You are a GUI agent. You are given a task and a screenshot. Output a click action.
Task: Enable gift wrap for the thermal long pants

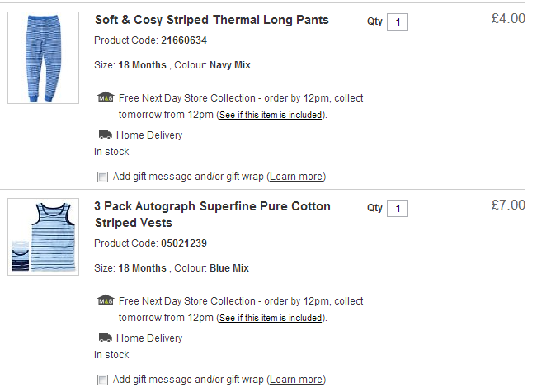[102, 177]
